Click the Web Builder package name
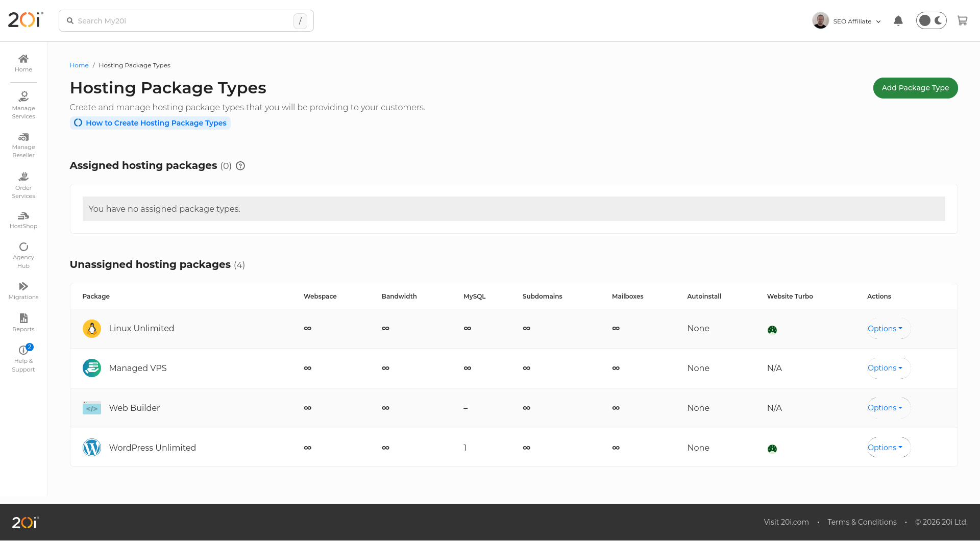 (134, 408)
